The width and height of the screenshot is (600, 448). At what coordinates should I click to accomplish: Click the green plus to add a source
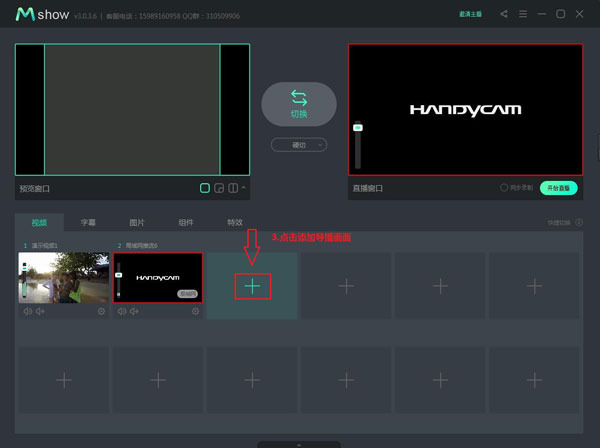pyautogui.click(x=253, y=286)
